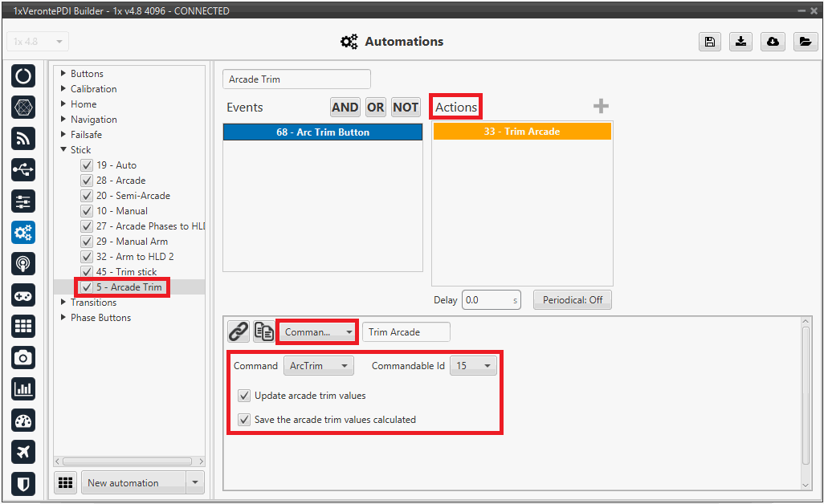Viewport: 824px width, 504px height.
Task: Open the Automations gear icon in sidebar
Action: tap(23, 233)
